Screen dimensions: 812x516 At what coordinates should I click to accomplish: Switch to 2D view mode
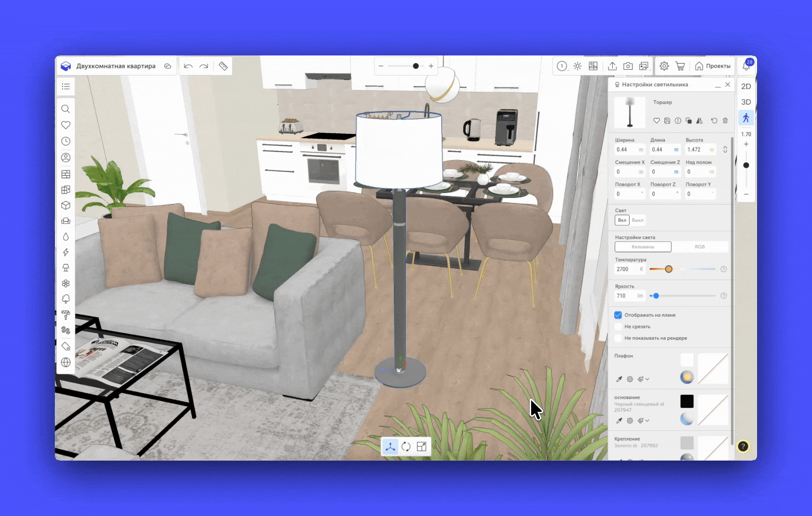746,86
